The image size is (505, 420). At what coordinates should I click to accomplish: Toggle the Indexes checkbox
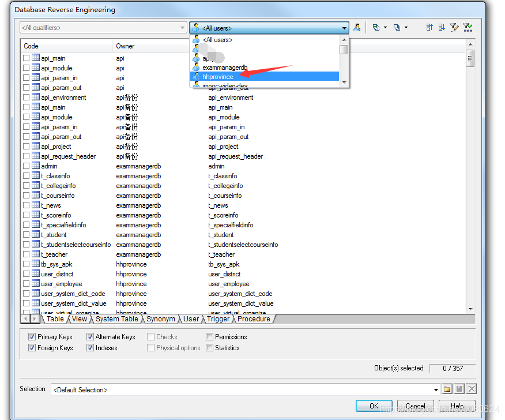click(90, 348)
